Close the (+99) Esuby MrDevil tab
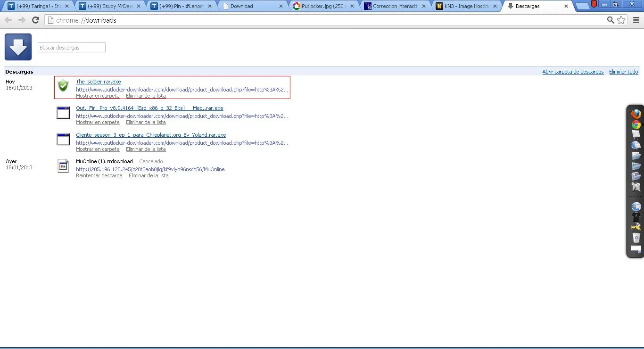 138,6
